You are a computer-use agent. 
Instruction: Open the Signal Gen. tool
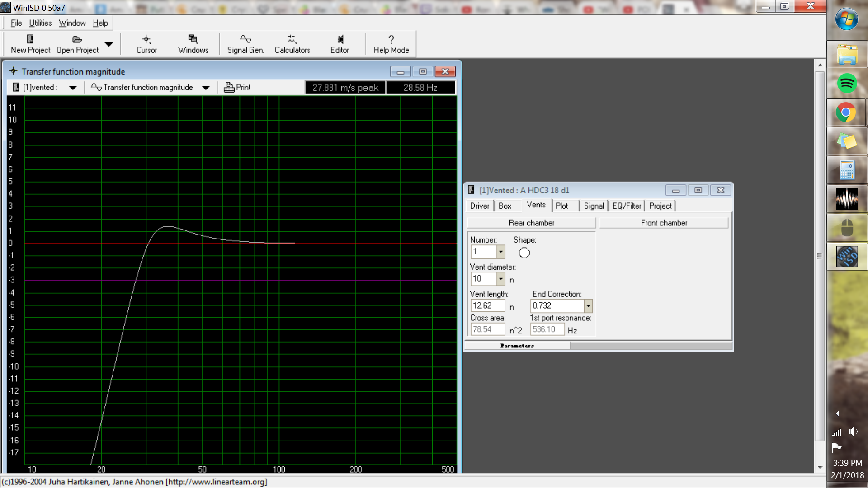pyautogui.click(x=245, y=44)
